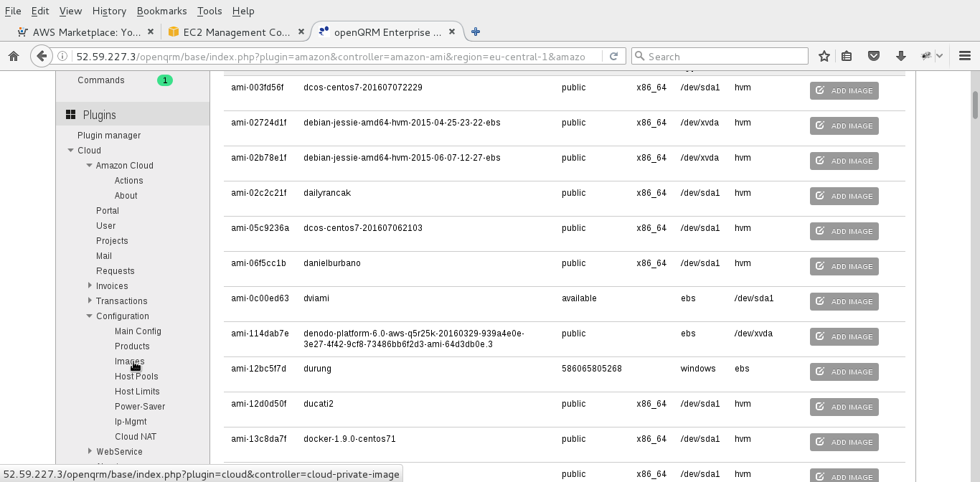This screenshot has height=482, width=980.
Task: Open a new tab with the plus icon
Action: [x=476, y=32]
